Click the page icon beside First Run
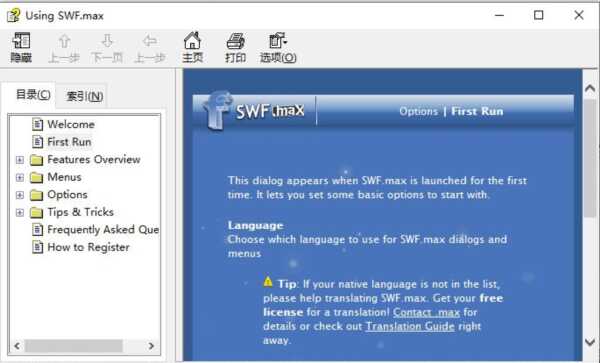This screenshot has height=363, width=600. click(38, 142)
